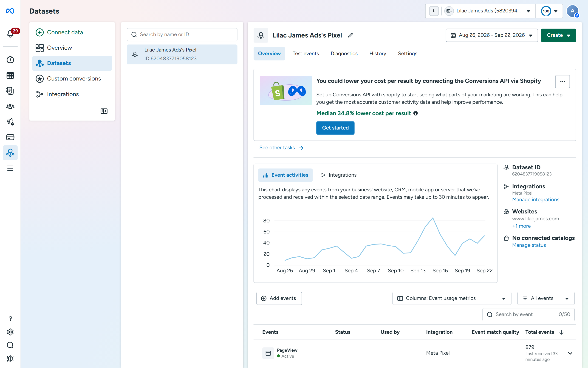588x368 pixels.
Task: Click info icon beside median cost text
Action: [x=416, y=113]
